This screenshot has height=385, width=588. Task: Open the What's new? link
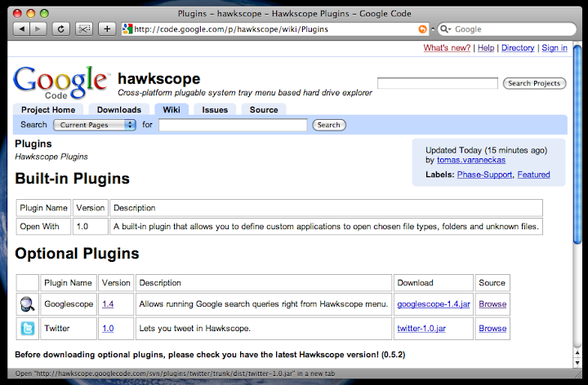tap(447, 47)
